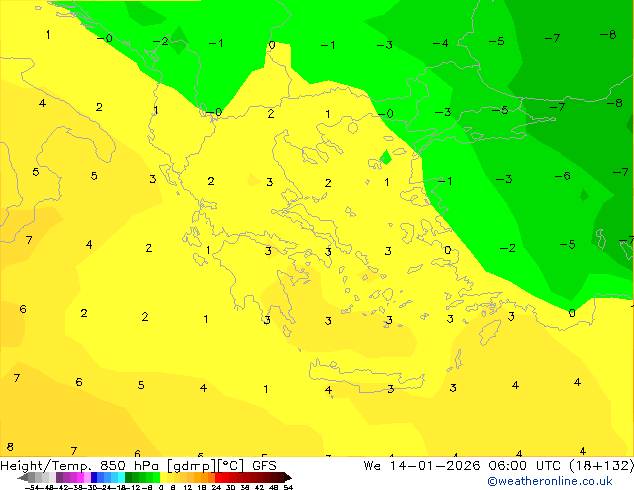The width and height of the screenshot is (634, 490).
Task: Select the dark blue legend swatch
Action: coord(94,477)
